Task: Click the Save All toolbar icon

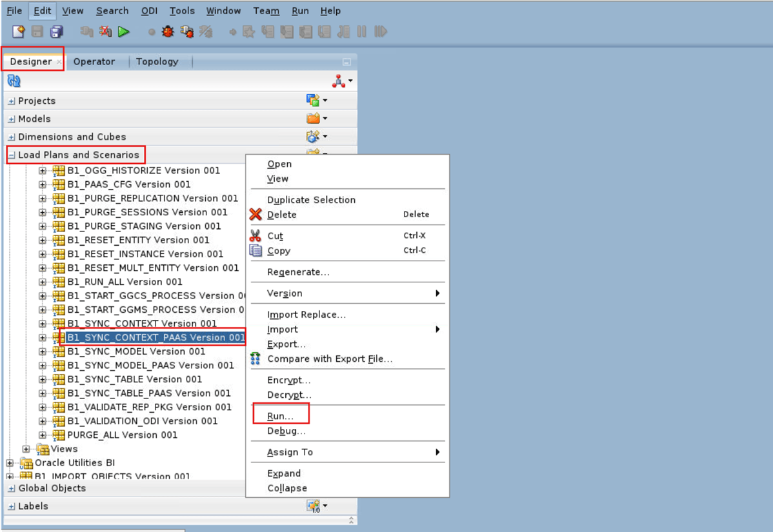Action: (x=56, y=31)
